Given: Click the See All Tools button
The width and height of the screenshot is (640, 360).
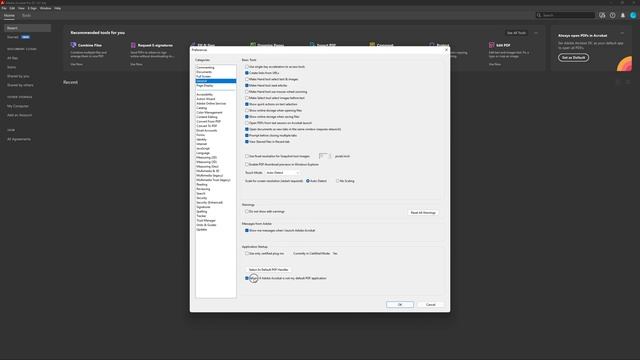Looking at the screenshot, I should pos(516,33).
